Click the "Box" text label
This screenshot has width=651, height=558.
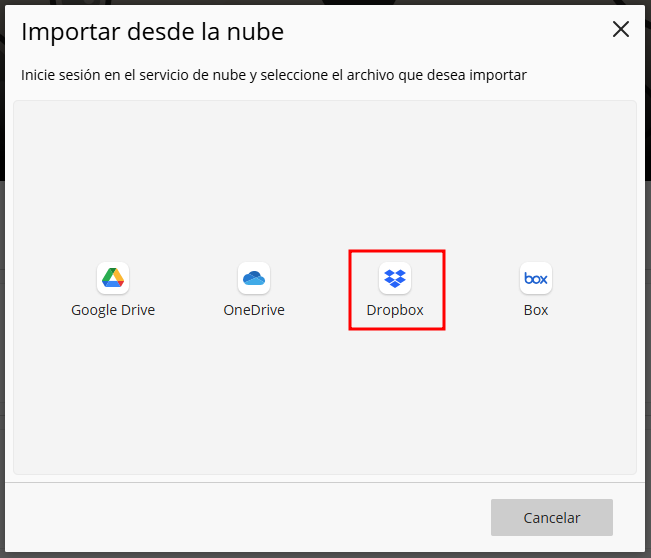tap(536, 310)
